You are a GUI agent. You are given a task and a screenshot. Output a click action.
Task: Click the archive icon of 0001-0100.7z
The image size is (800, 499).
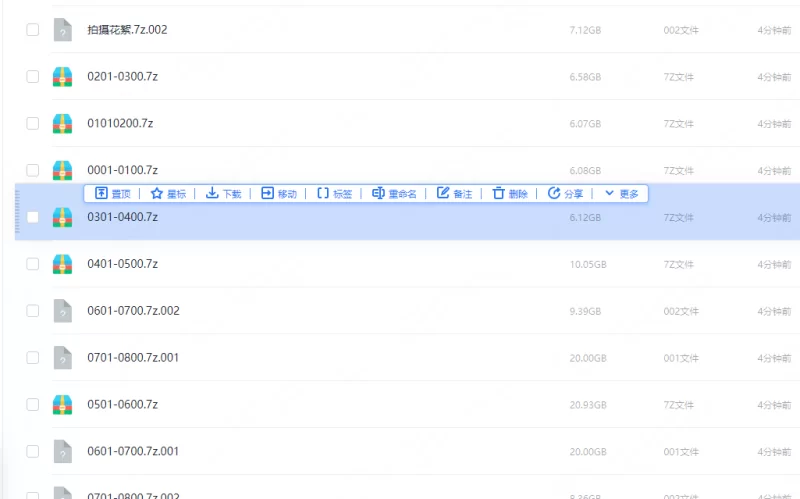click(62, 170)
